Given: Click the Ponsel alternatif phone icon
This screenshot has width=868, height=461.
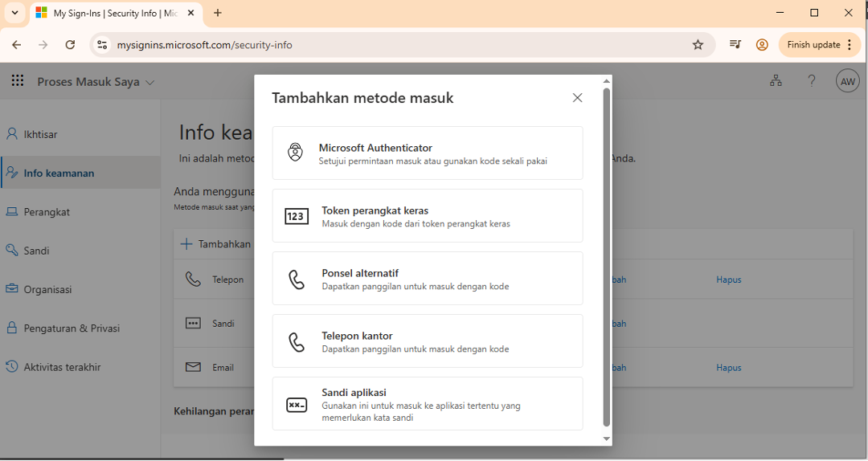Looking at the screenshot, I should (297, 279).
